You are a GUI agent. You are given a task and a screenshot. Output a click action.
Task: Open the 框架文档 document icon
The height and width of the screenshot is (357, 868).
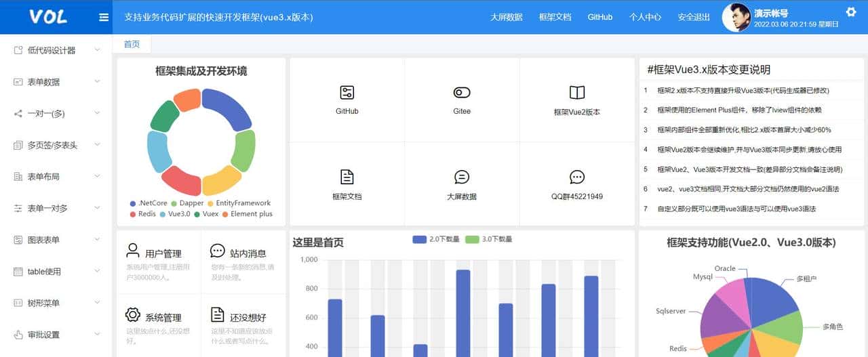point(347,177)
